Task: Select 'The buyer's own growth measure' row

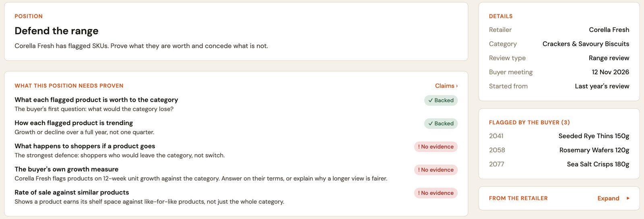Action: (x=236, y=174)
